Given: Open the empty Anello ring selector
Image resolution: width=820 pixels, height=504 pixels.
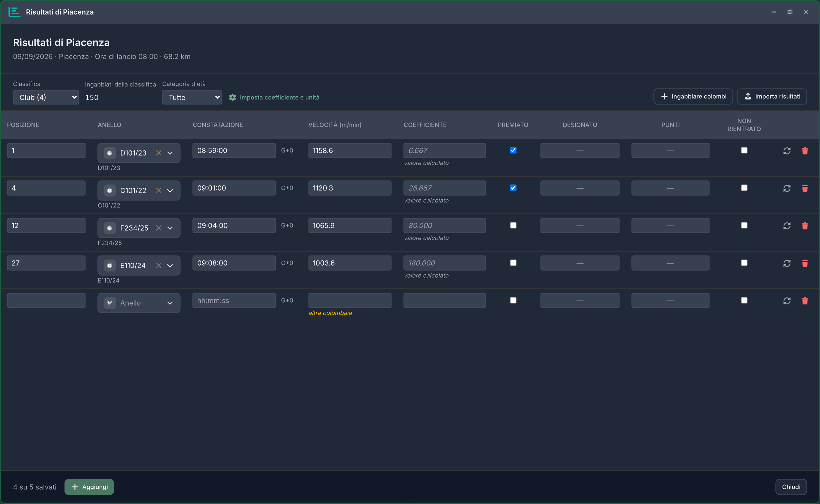Looking at the screenshot, I should point(139,303).
